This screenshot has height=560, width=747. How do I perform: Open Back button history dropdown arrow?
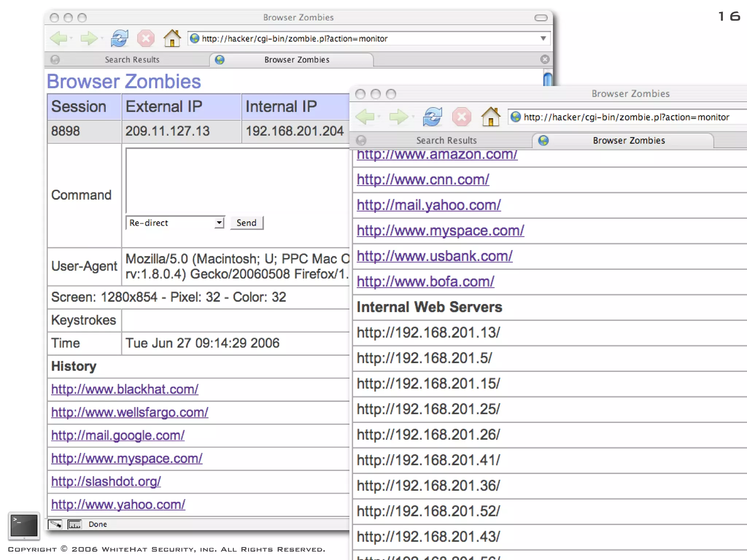coord(71,38)
